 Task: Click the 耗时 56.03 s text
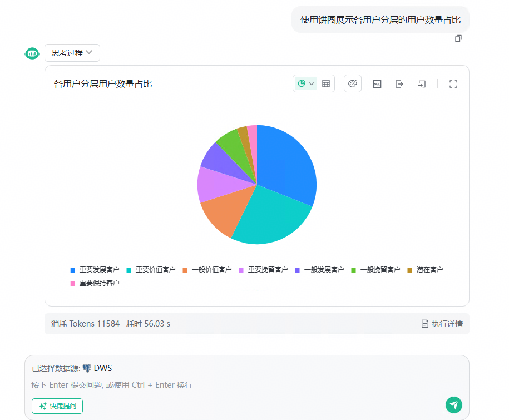148,324
